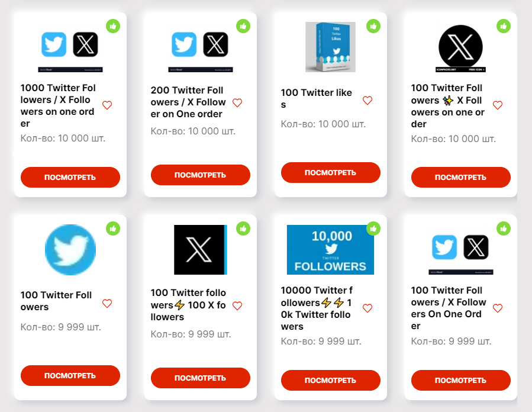The height and width of the screenshot is (412, 532).
Task: Open the 10,000 Followers banner image
Action: tap(330, 249)
